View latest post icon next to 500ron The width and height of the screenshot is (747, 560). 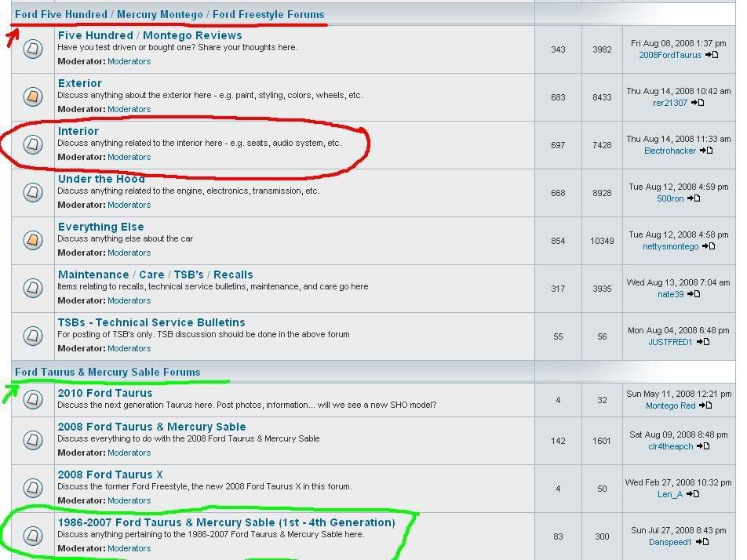tap(694, 198)
